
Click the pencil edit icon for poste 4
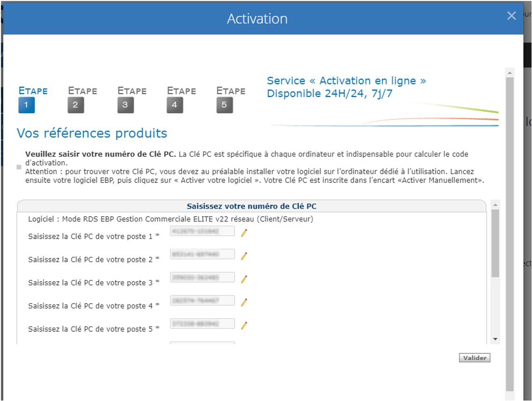[x=244, y=302]
